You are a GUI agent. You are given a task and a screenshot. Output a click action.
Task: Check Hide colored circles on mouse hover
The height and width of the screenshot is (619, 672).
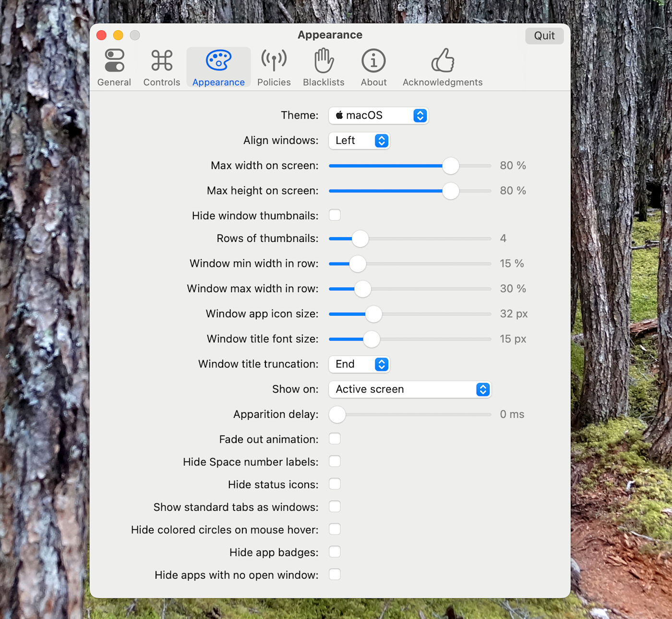click(x=335, y=529)
